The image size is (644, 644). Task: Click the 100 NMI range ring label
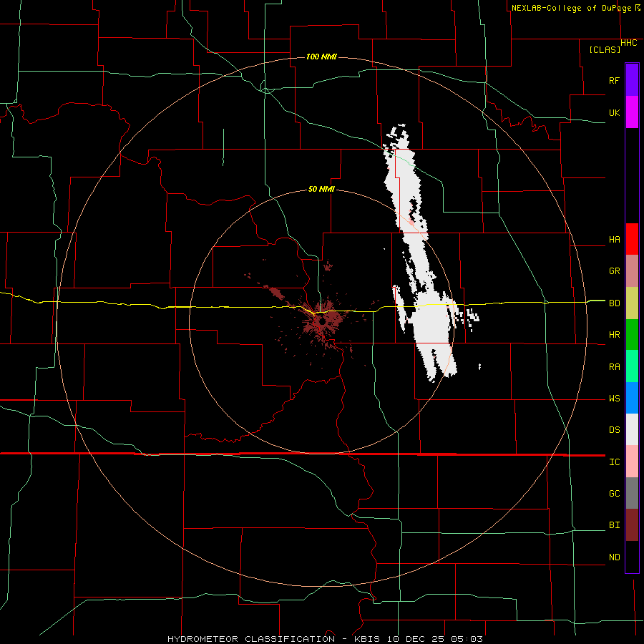point(321,57)
